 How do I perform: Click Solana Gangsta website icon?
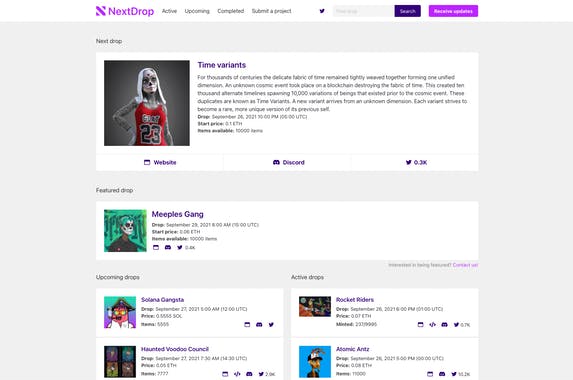point(247,324)
